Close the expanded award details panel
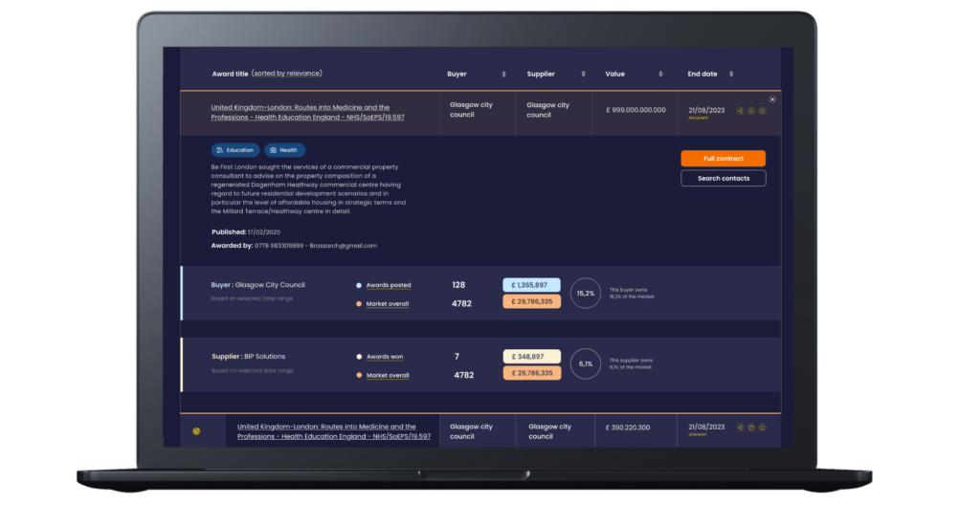 [x=772, y=99]
